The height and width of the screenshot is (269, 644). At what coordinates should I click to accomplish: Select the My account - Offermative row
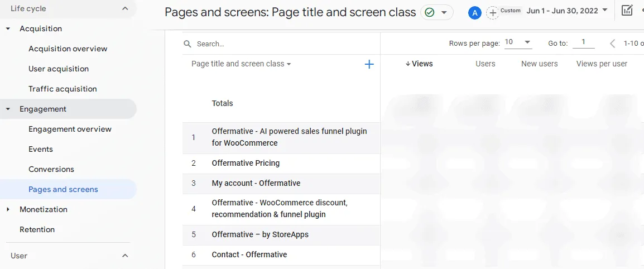click(281, 184)
